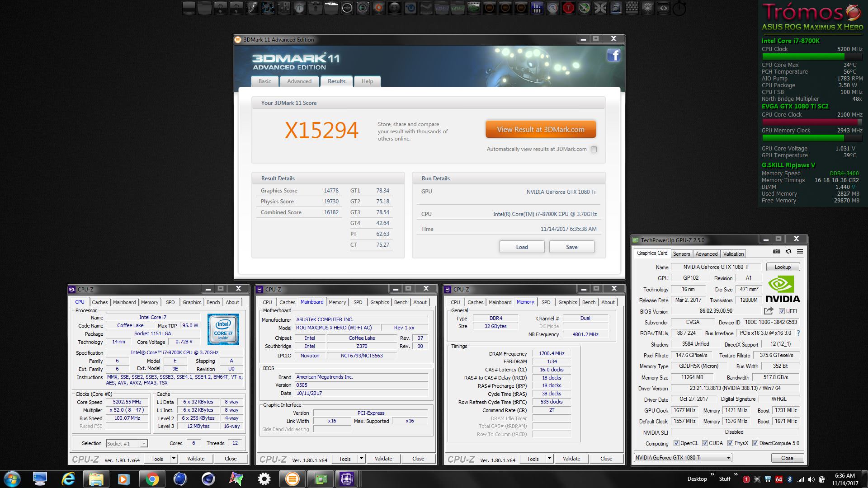The width and height of the screenshot is (868, 488).
Task: Click the Lookup button in GPU-Z
Action: [x=783, y=267]
